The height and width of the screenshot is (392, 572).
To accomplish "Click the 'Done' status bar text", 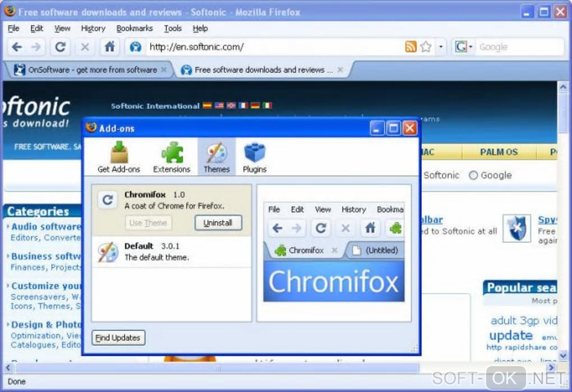I will pos(16,382).
